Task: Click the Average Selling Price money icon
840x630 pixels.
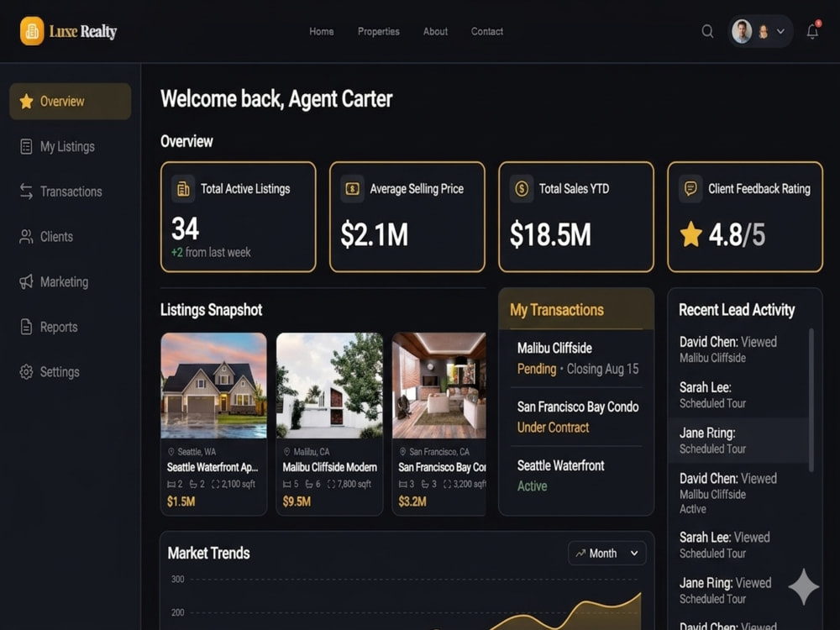Action: click(x=353, y=188)
